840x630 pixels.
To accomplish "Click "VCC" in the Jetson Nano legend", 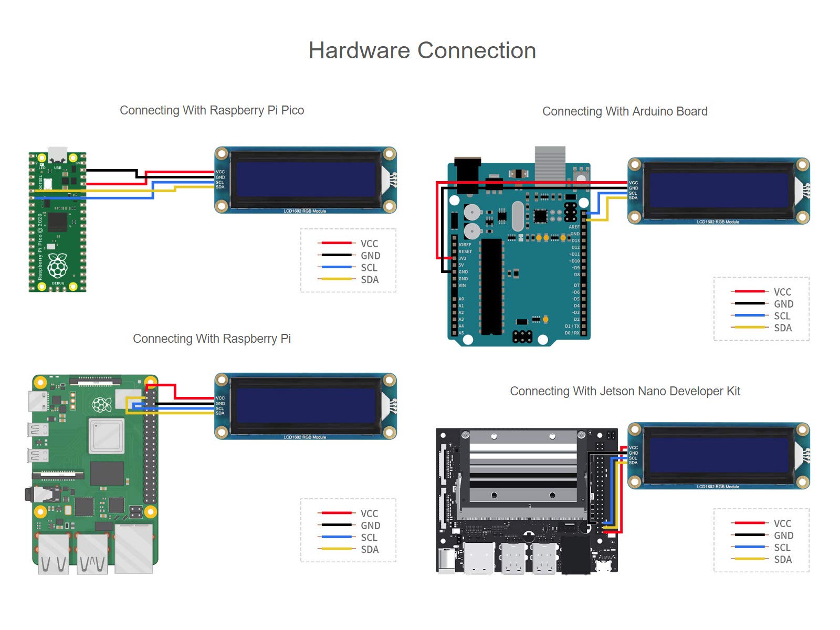I will 782,523.
